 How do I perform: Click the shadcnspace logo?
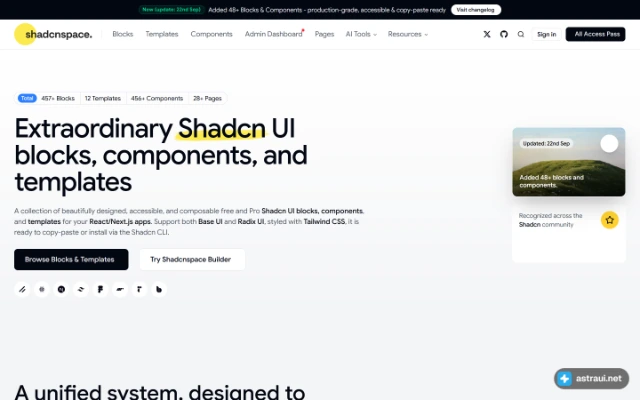click(53, 34)
